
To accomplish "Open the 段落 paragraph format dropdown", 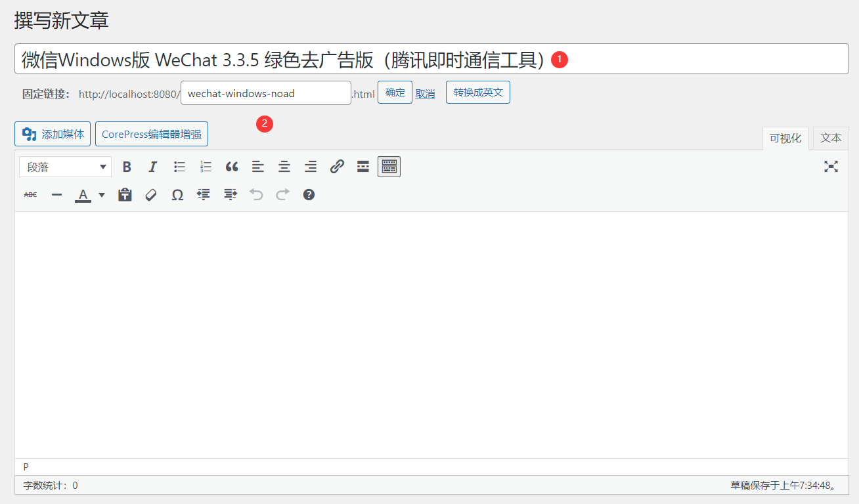I will [66, 167].
